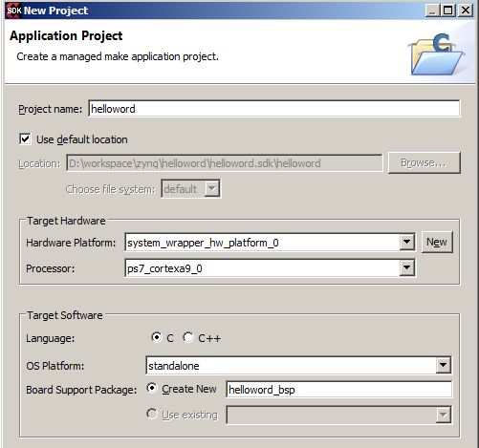Minimize the New Project dialog
The image size is (479, 448).
(x=432, y=11)
